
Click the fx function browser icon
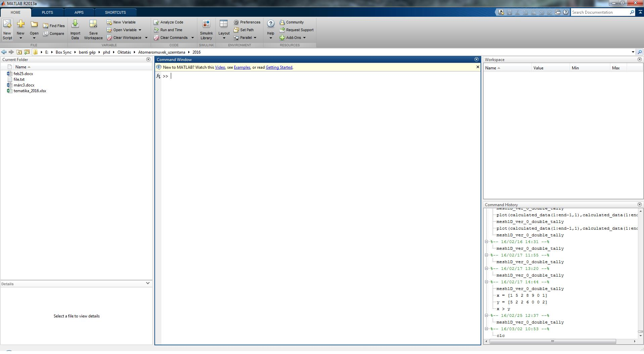coord(158,76)
